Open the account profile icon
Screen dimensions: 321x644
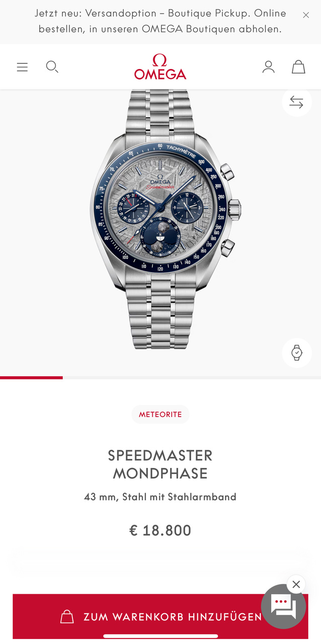268,67
